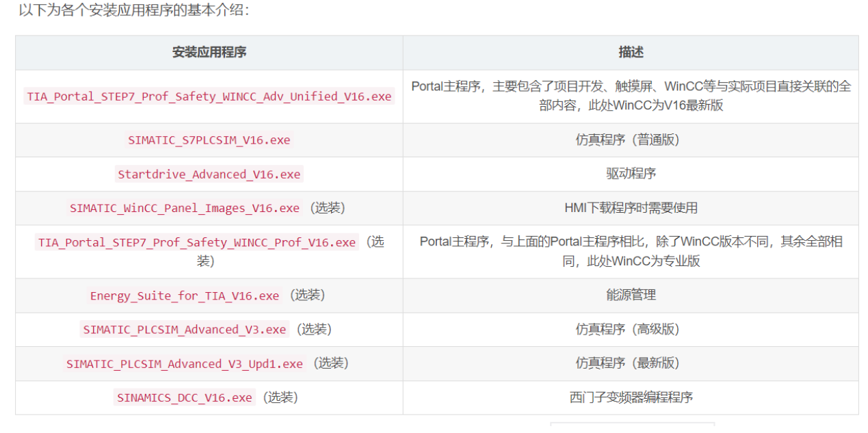Click the 仿真程序（普通版）description cell
The image size is (868, 433).
pyautogui.click(x=631, y=140)
